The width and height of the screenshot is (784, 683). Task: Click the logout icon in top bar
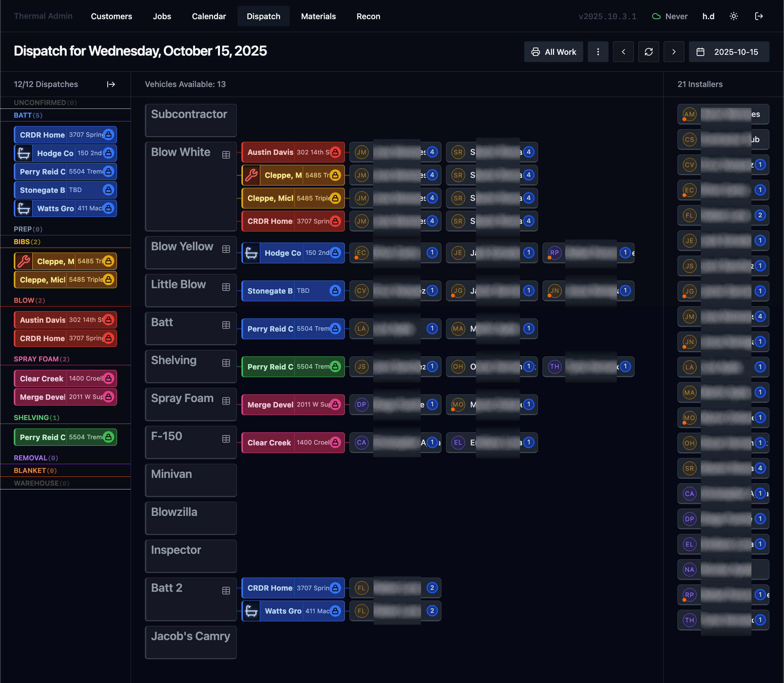(759, 16)
